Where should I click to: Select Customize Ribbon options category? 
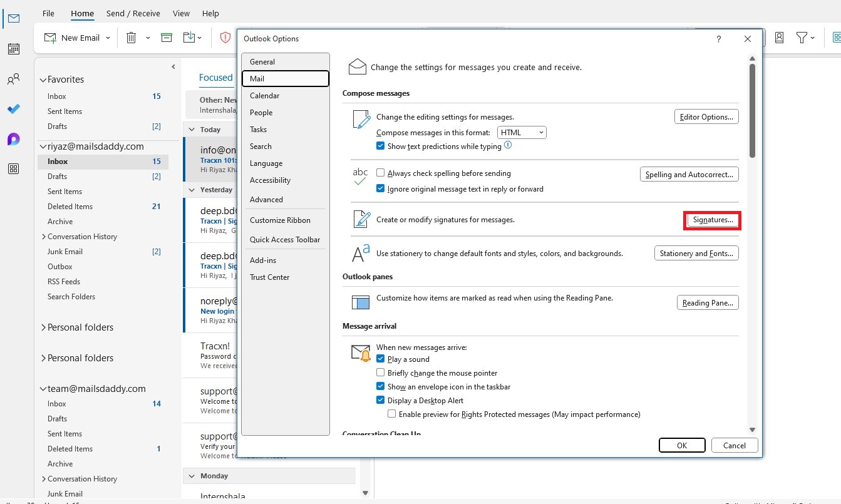pos(285,220)
